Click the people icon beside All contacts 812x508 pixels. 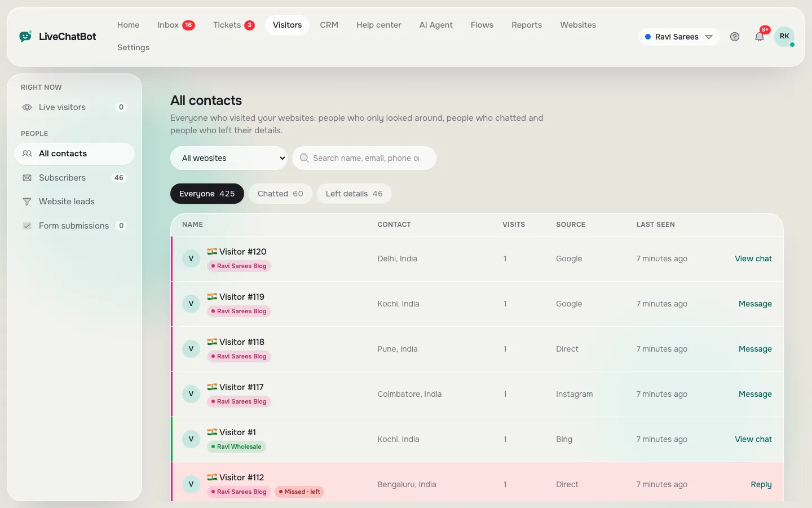(27, 154)
